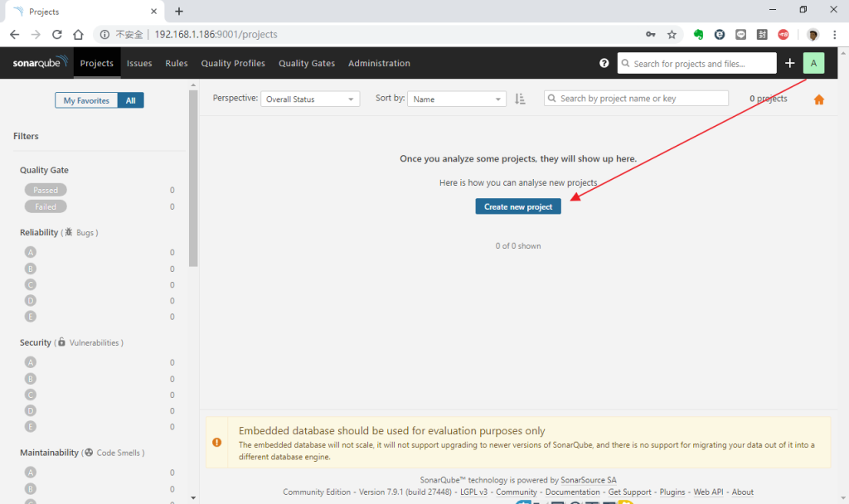Click the site info icon in address bar
Image resolution: width=849 pixels, height=504 pixels.
104,35
